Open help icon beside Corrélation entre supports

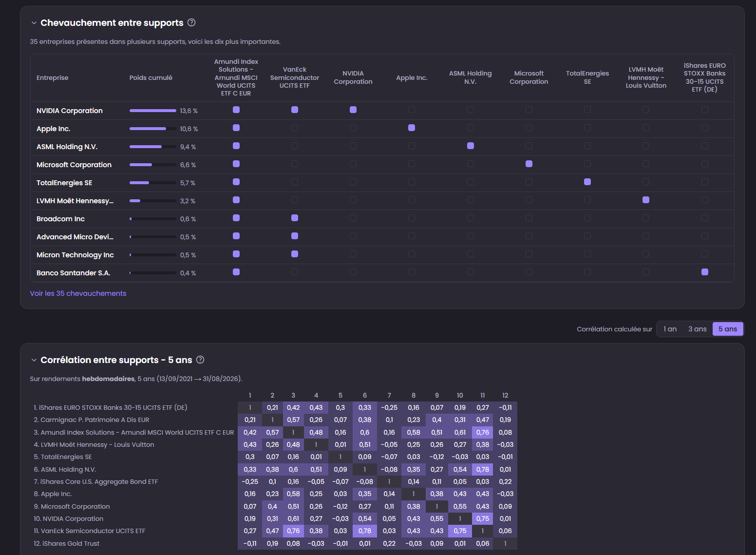tap(200, 360)
